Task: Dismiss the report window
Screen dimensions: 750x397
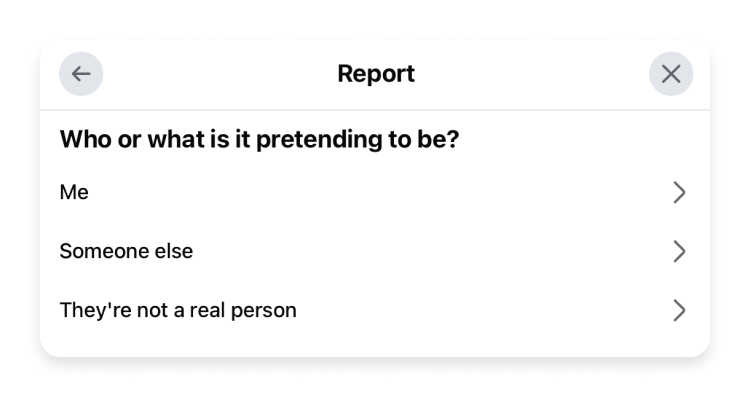Action: point(671,74)
